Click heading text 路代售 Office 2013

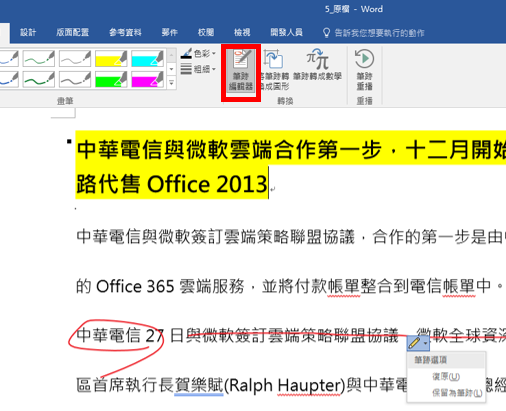coord(172,184)
